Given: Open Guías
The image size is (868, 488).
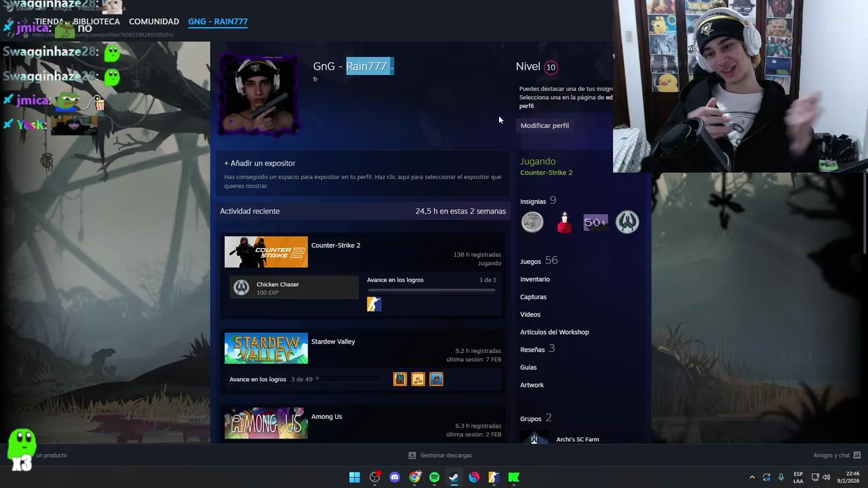Looking at the screenshot, I should click(x=528, y=367).
